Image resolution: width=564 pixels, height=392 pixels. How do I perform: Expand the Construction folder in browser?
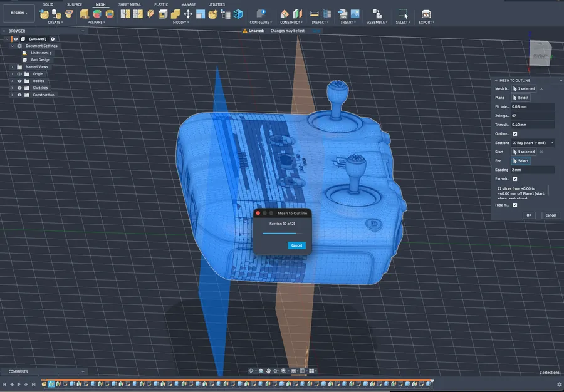pyautogui.click(x=13, y=95)
